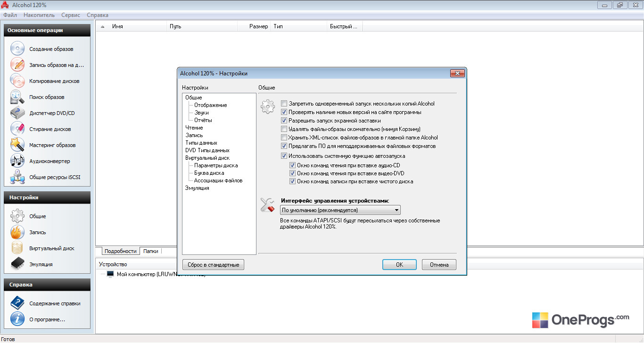Select Виртуальный диск in settings tree

click(207, 158)
